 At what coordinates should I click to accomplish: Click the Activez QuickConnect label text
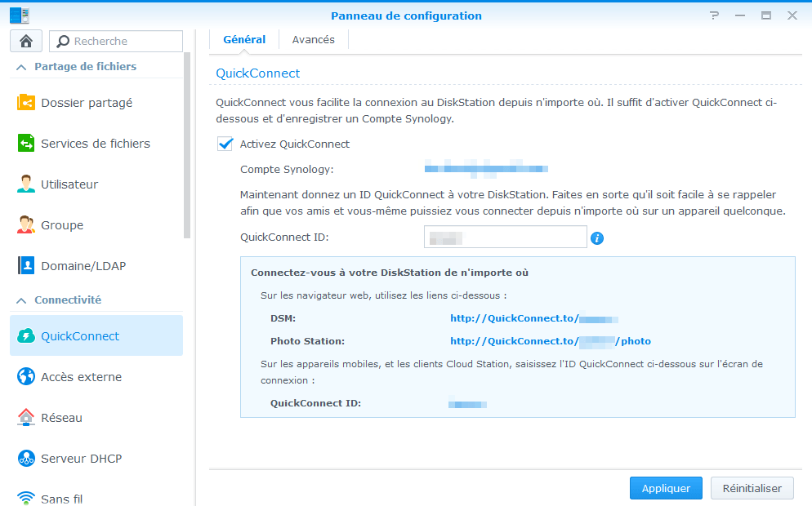tap(295, 144)
